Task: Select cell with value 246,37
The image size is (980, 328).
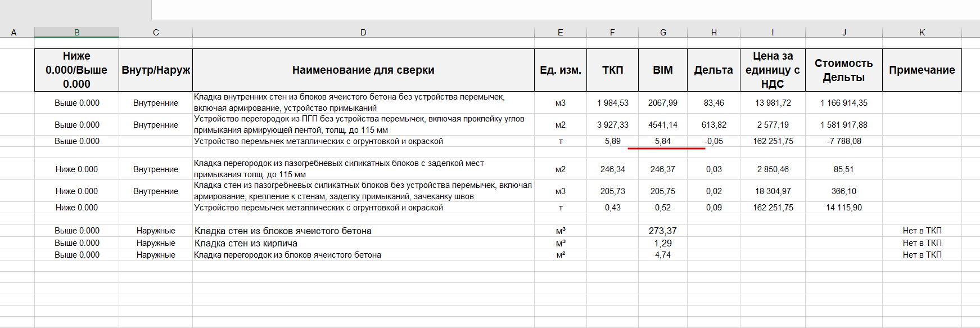Action: (x=663, y=169)
